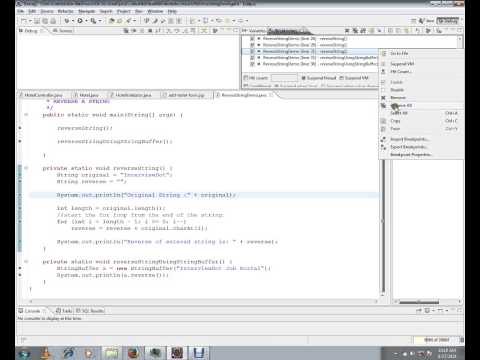Click the right panel's horizontal scrollbar
The image size is (480, 360).
pyautogui.click(x=419, y=302)
